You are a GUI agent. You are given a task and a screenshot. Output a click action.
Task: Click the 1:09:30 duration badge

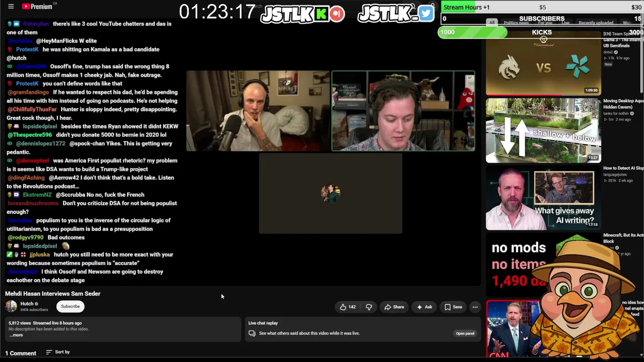click(591, 90)
